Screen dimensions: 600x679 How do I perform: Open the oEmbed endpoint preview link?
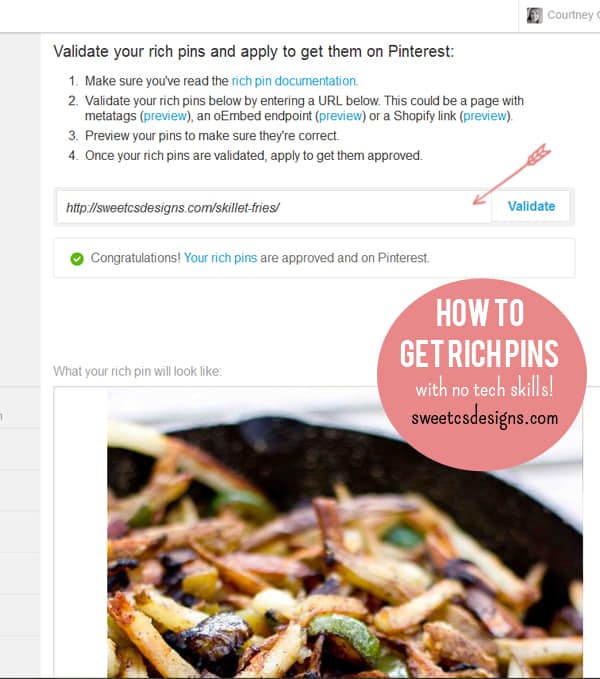pos(340,116)
